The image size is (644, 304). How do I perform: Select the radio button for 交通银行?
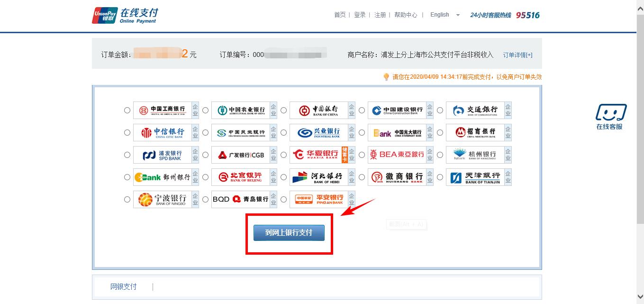[440, 110]
